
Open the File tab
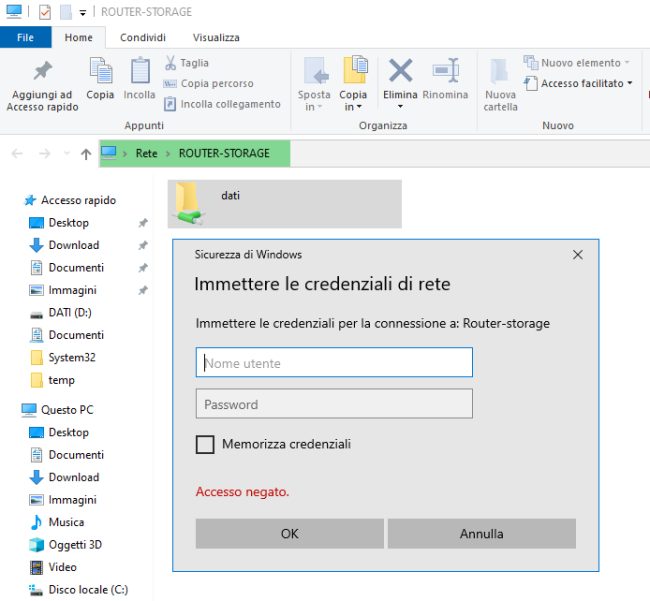click(x=25, y=37)
